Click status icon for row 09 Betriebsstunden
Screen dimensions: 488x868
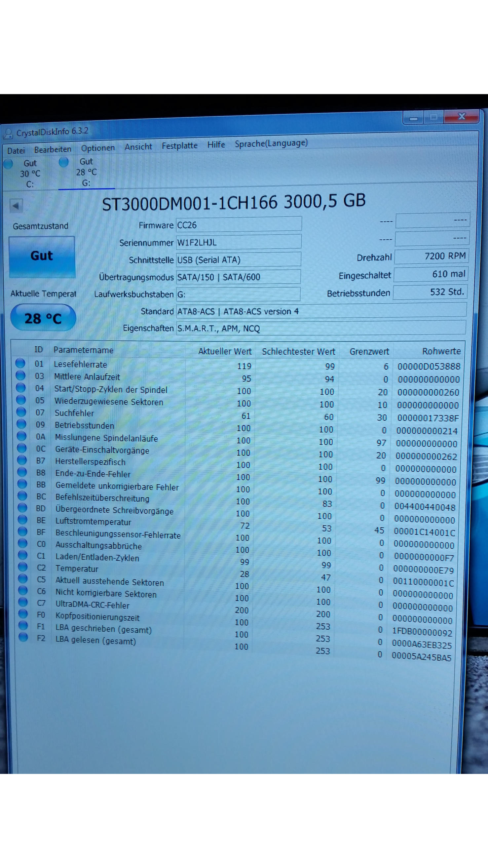pyautogui.click(x=21, y=423)
